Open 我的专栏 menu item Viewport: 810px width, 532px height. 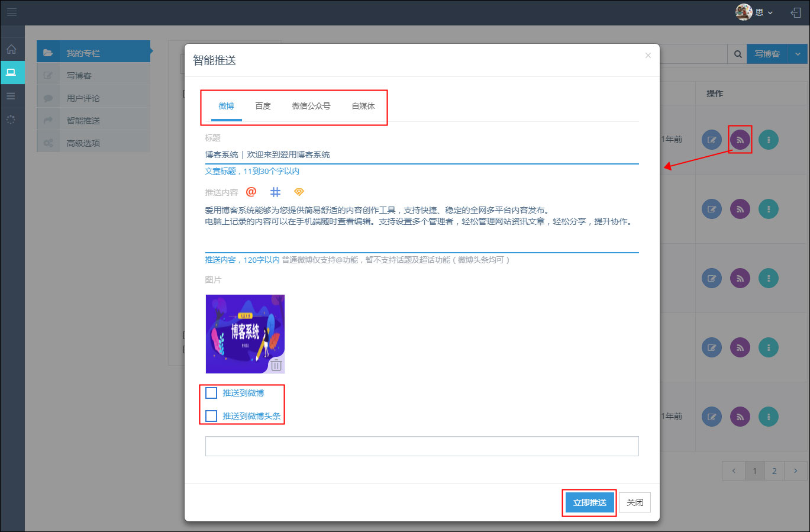[x=93, y=53]
